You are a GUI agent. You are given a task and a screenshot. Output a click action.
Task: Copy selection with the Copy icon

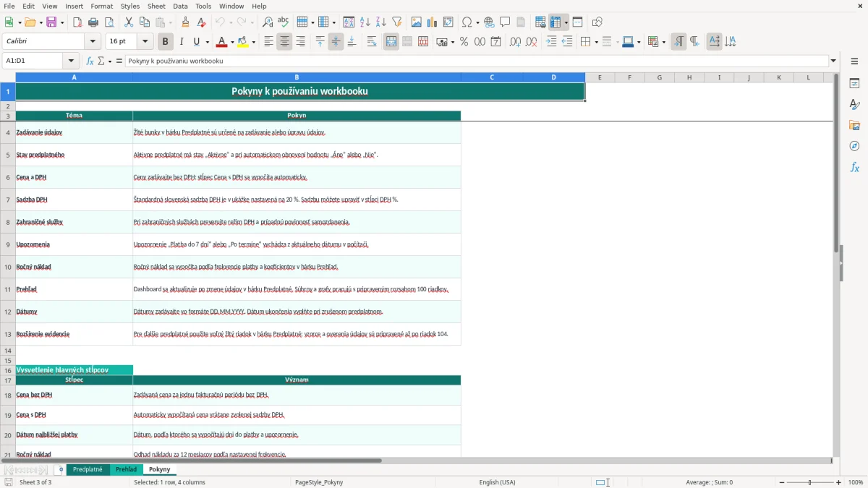click(145, 22)
